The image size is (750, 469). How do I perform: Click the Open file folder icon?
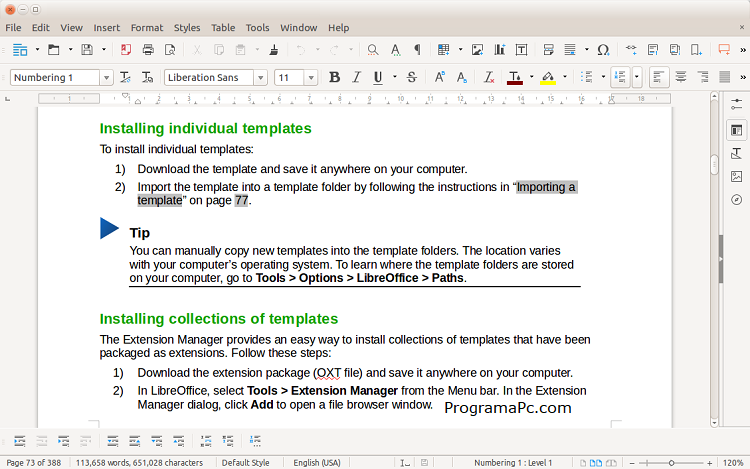tap(54, 50)
